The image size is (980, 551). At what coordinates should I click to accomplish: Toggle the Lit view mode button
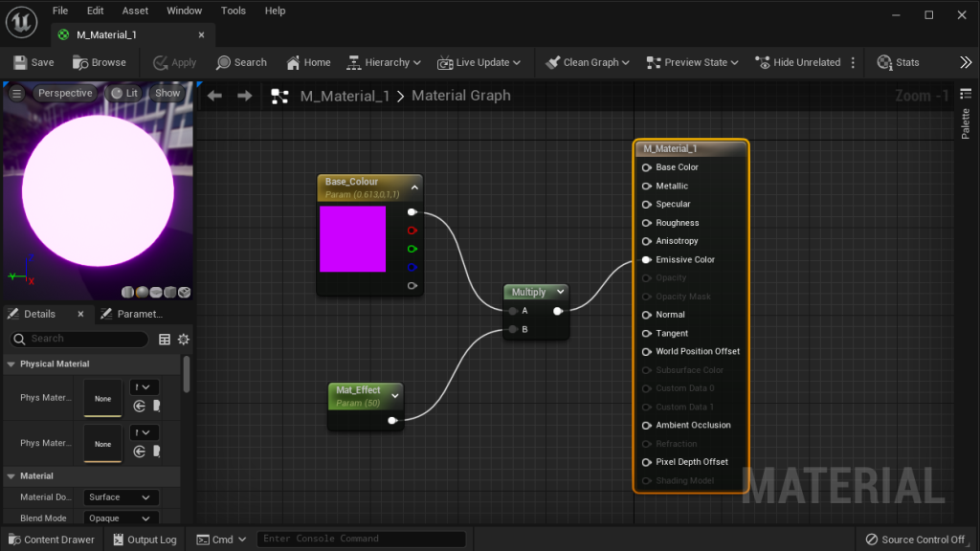[124, 93]
